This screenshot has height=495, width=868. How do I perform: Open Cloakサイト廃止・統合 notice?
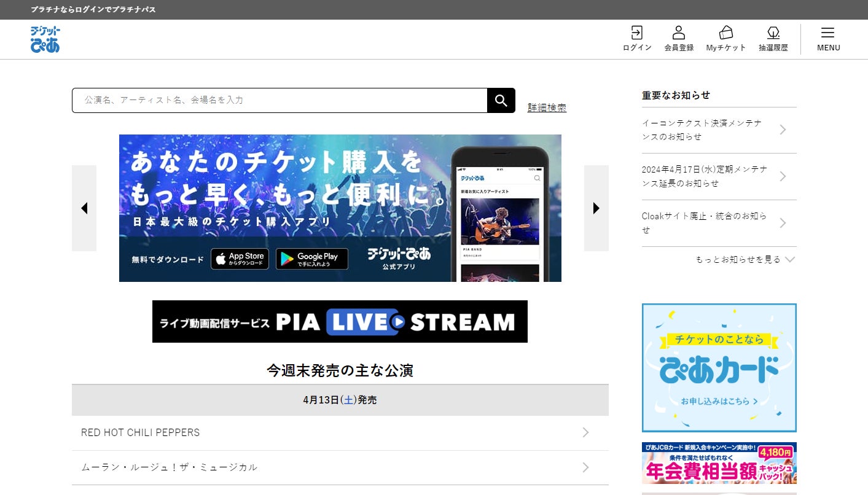(719, 224)
